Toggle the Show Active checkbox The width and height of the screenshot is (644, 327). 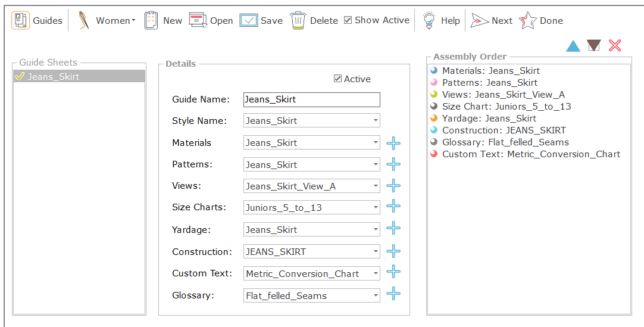click(348, 20)
